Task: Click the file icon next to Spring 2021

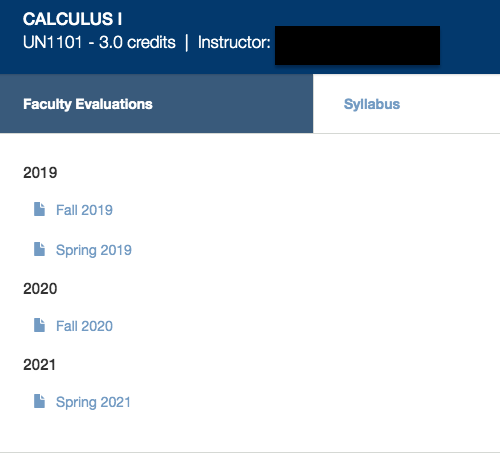Action: click(39, 401)
